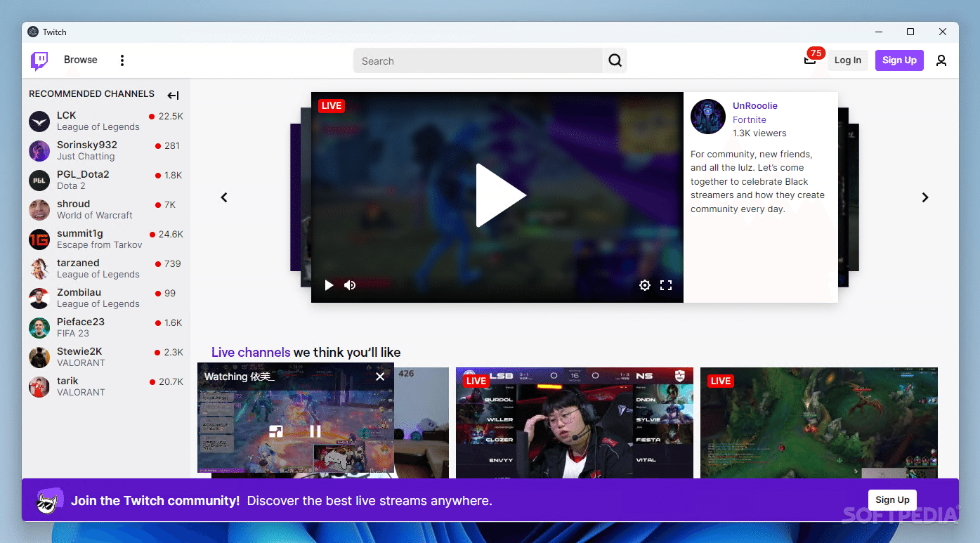
Task: Open the LCK channel
Action: click(x=105, y=121)
